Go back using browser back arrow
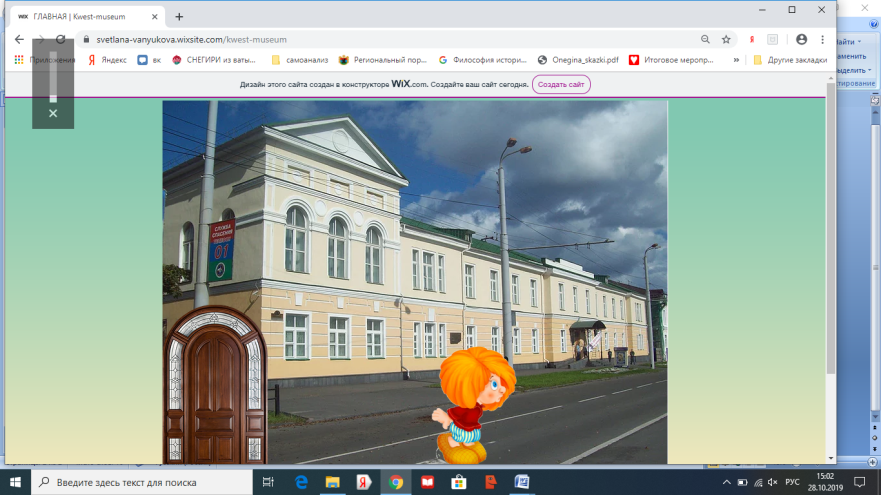The width and height of the screenshot is (881, 495). (x=19, y=39)
